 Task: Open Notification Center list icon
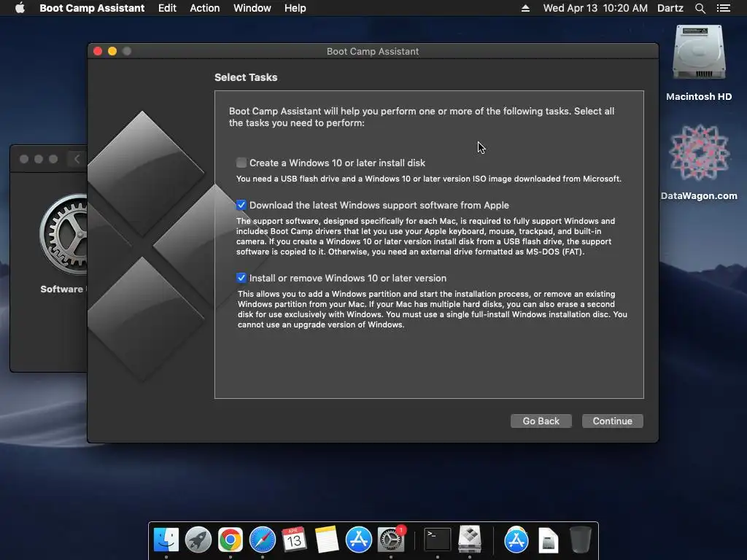coord(724,8)
